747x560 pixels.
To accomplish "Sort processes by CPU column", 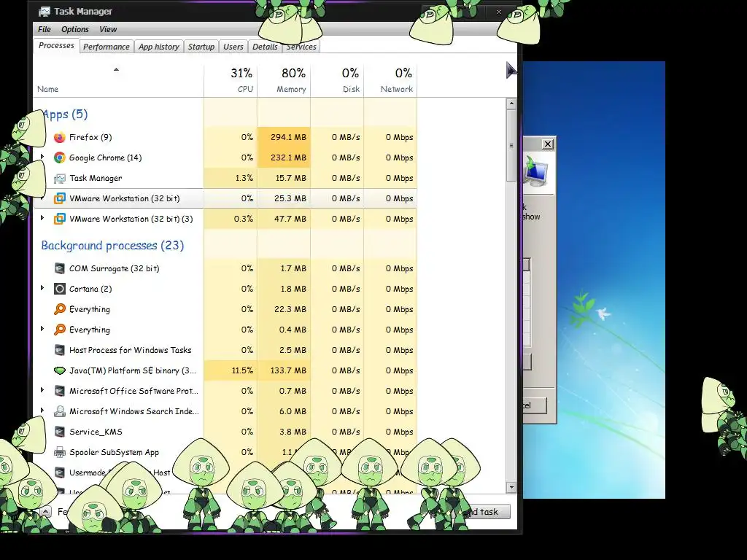I will click(x=231, y=80).
